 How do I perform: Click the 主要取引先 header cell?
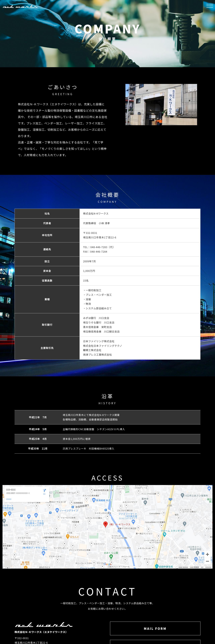(47, 348)
